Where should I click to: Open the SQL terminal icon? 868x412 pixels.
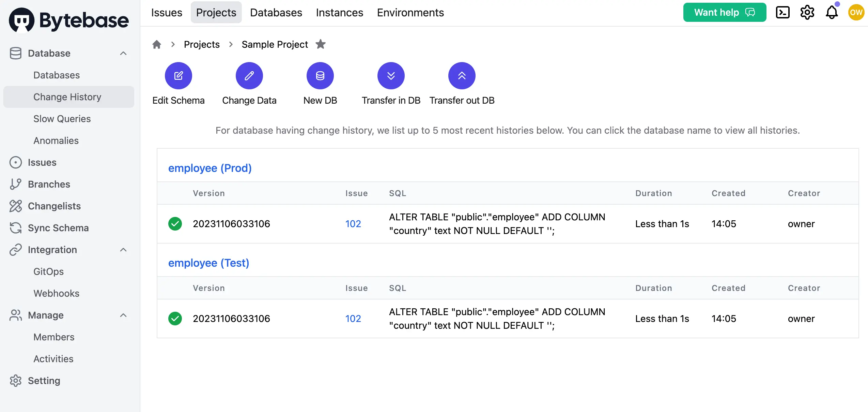783,13
